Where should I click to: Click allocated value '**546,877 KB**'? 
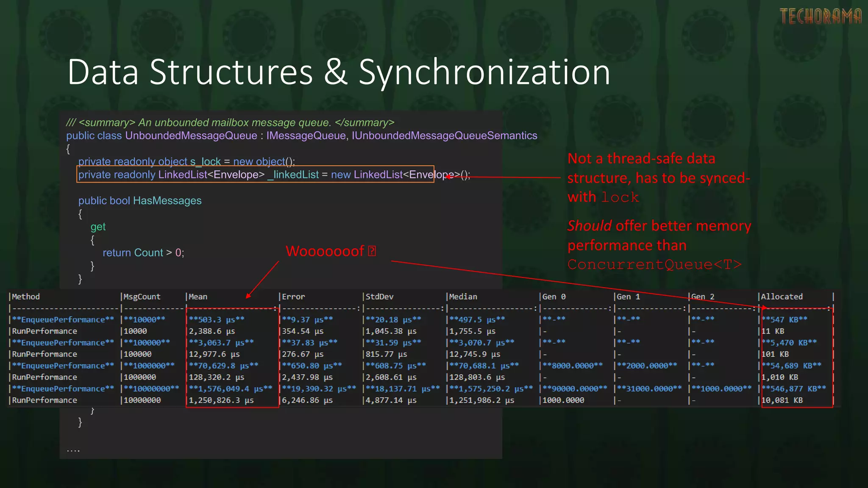tap(794, 388)
